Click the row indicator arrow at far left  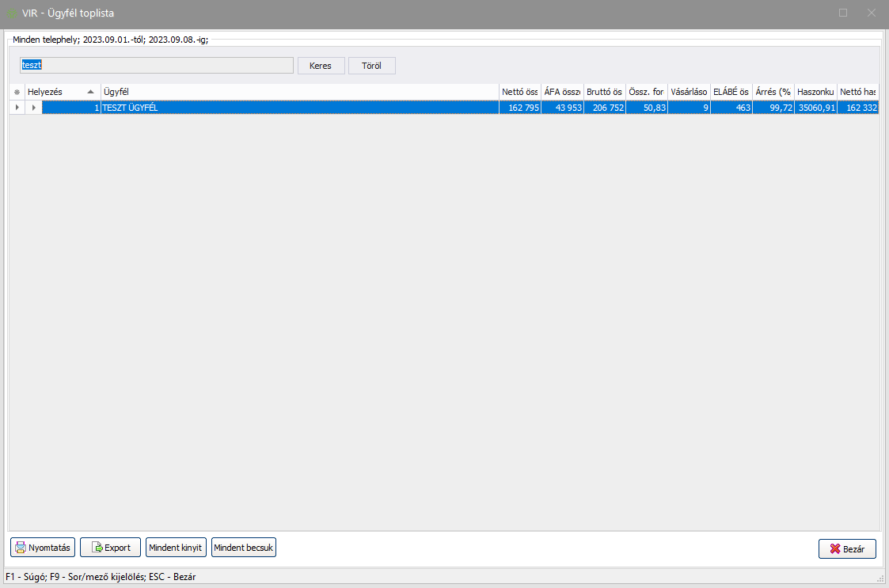pos(17,107)
